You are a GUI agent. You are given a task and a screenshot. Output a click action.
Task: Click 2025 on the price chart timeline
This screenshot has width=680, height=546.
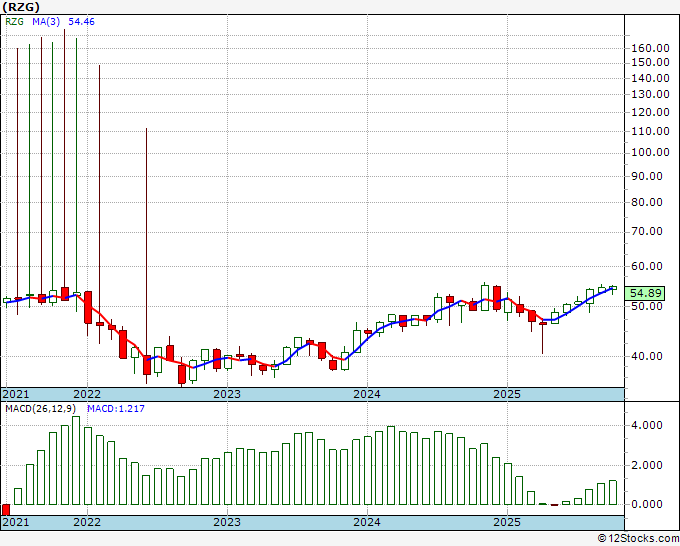(x=507, y=394)
